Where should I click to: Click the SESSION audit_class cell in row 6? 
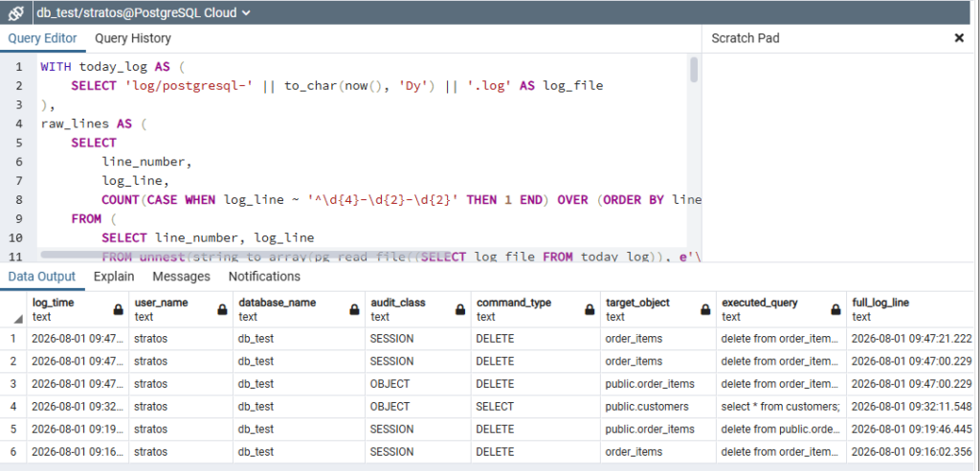pos(418,452)
